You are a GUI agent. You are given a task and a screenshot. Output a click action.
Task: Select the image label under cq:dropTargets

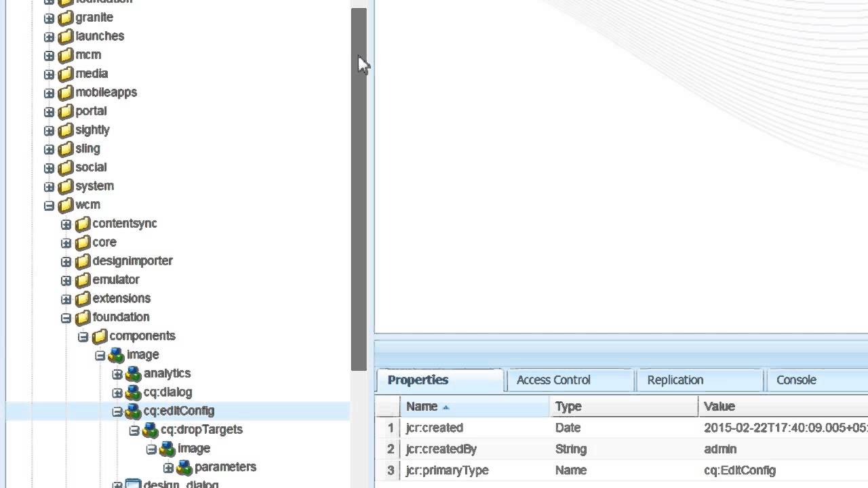194,449
